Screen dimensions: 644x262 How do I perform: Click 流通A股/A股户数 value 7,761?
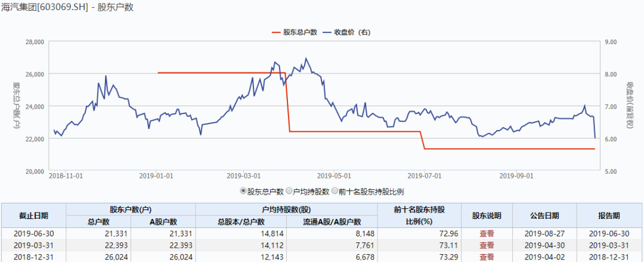click(366, 245)
